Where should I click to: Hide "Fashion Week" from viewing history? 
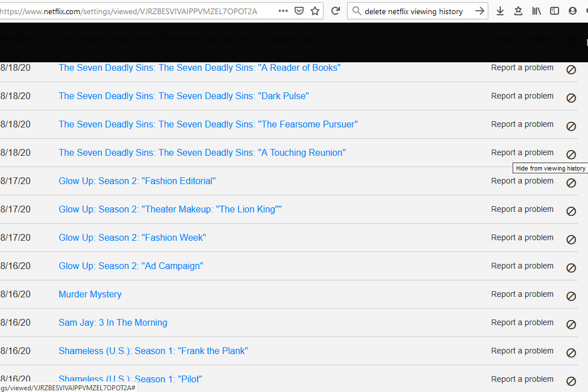click(x=571, y=239)
